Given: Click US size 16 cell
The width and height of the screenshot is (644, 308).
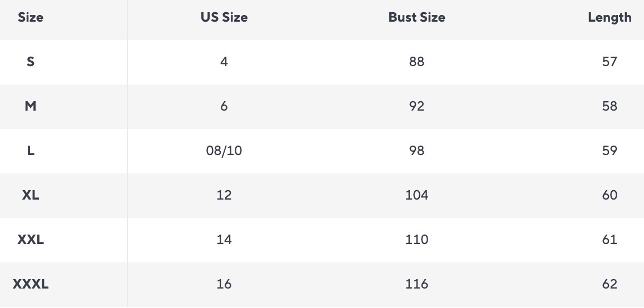Looking at the screenshot, I should pos(224,284).
